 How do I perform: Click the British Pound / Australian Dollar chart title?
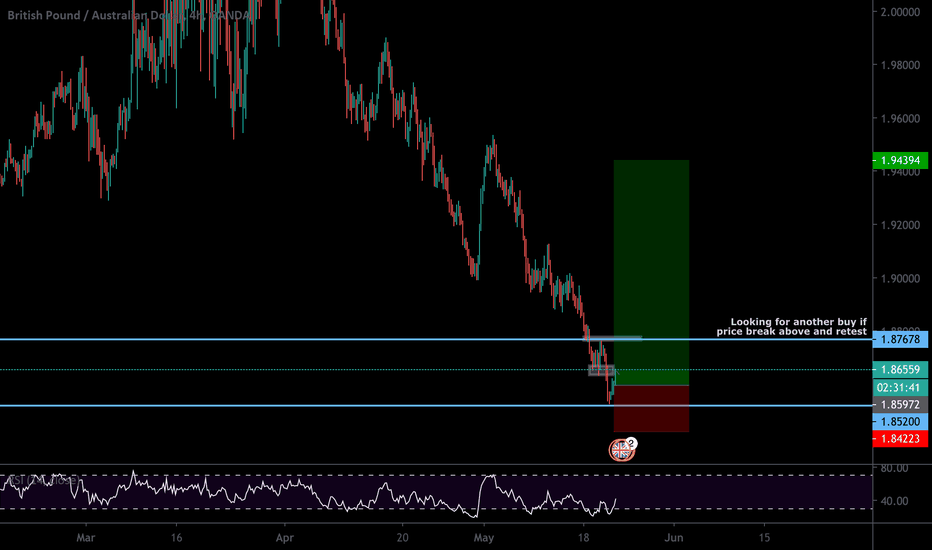coord(128,15)
